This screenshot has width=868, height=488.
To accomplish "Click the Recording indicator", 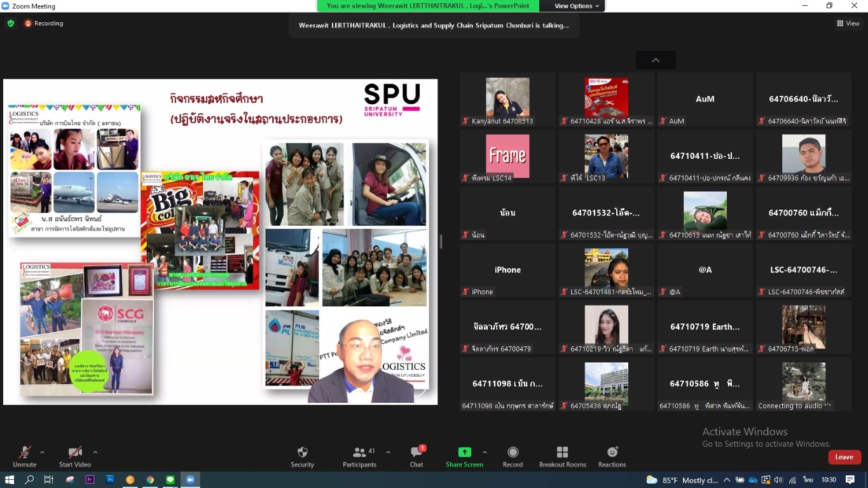I will [x=44, y=24].
